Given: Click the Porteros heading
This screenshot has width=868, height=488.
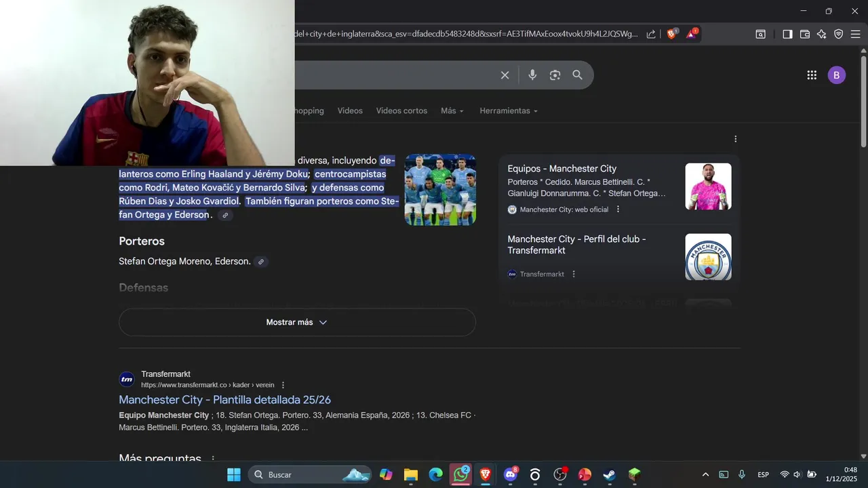Looking at the screenshot, I should coord(142,241).
